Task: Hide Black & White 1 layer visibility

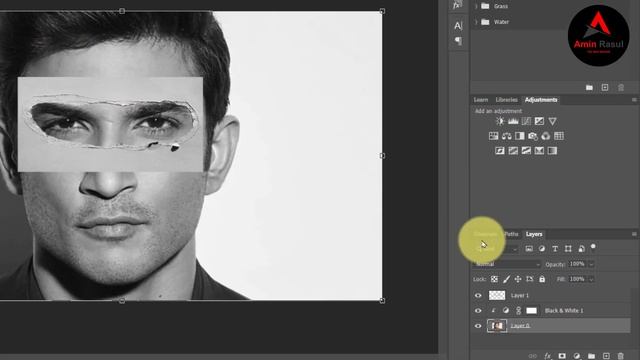Action: pos(478,311)
